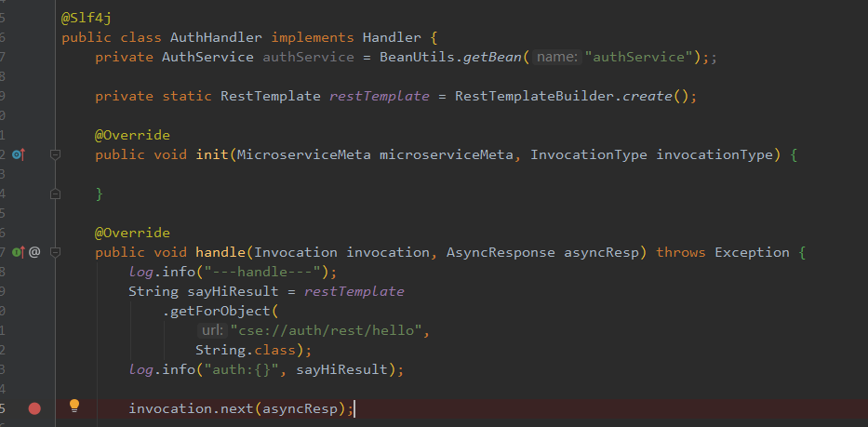Click the getBean method call
Viewport: 868px width, 427px height.
[x=492, y=57]
